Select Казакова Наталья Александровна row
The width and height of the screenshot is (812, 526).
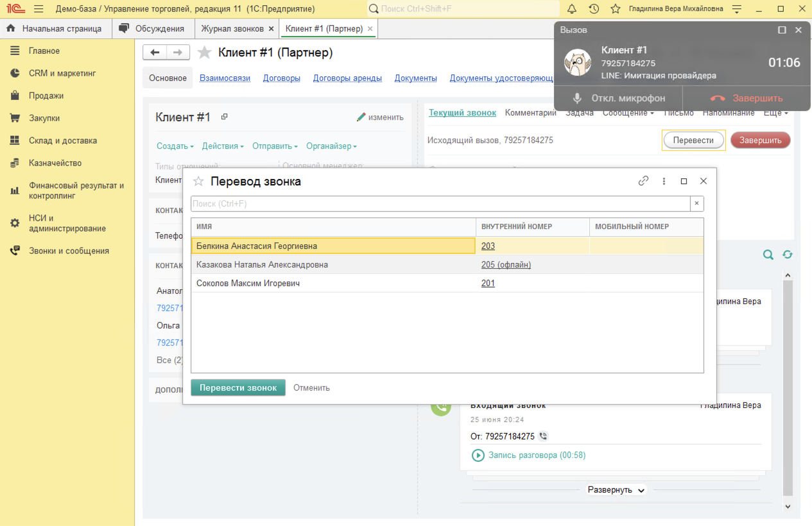[x=262, y=264]
